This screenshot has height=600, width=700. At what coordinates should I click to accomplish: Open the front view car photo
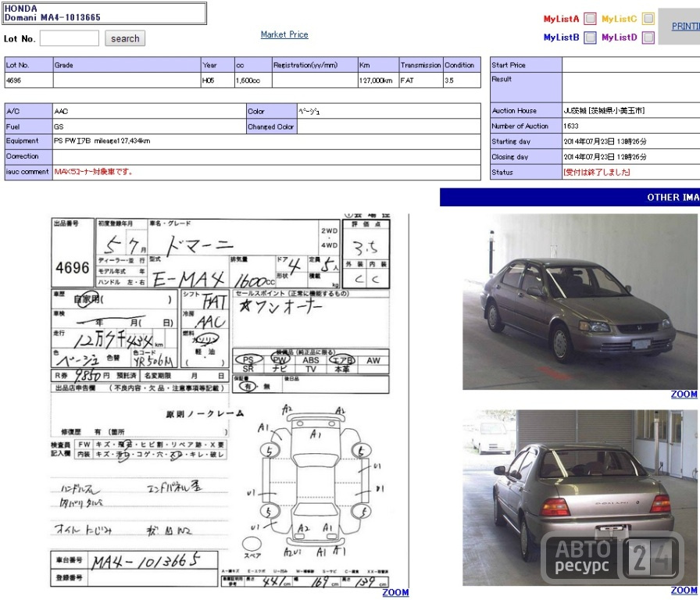click(x=580, y=302)
